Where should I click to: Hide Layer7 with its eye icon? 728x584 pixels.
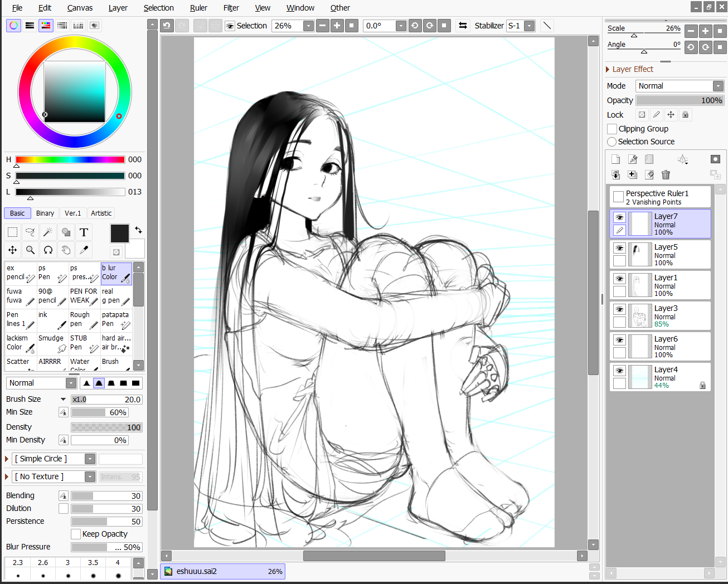[x=619, y=217]
